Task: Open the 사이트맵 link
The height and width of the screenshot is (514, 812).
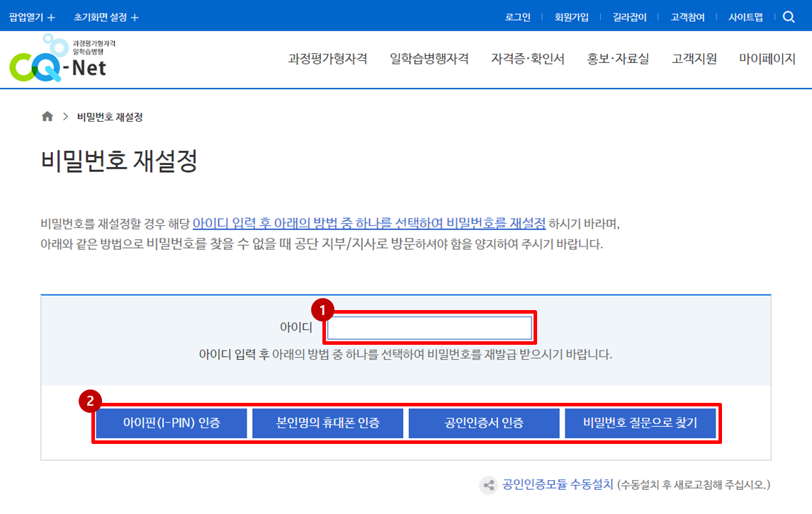Action: pos(745,17)
